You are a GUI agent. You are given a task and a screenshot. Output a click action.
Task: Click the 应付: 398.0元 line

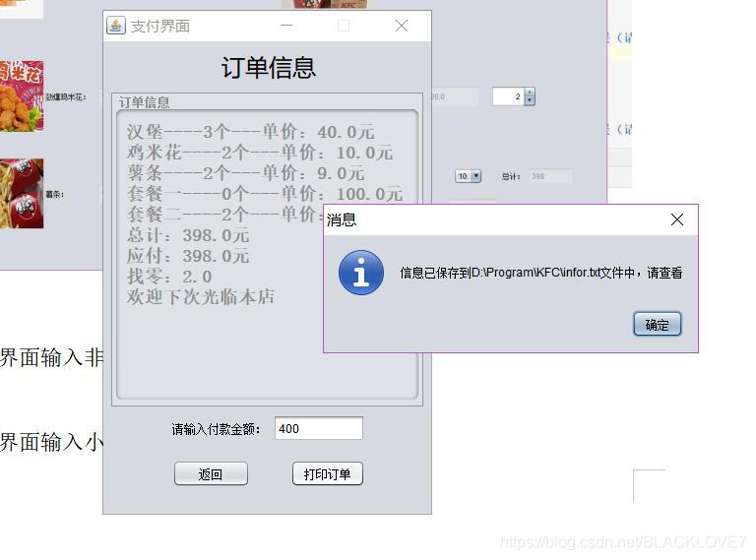188,256
